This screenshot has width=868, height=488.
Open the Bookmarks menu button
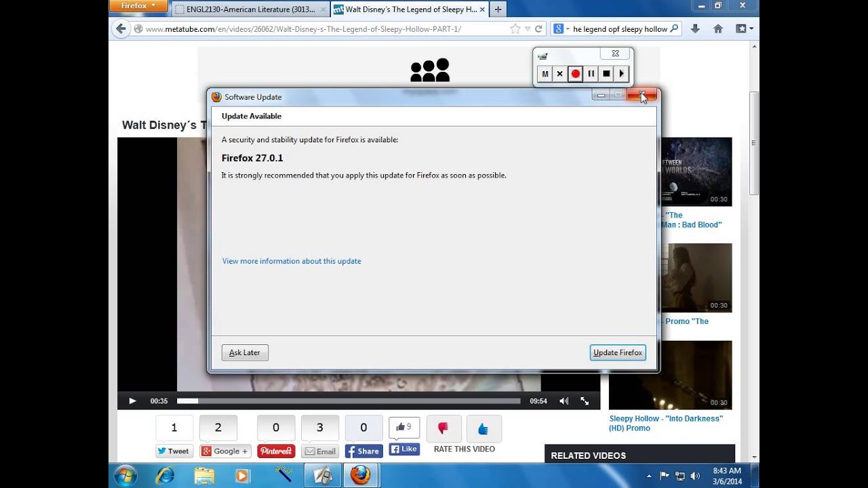(745, 29)
